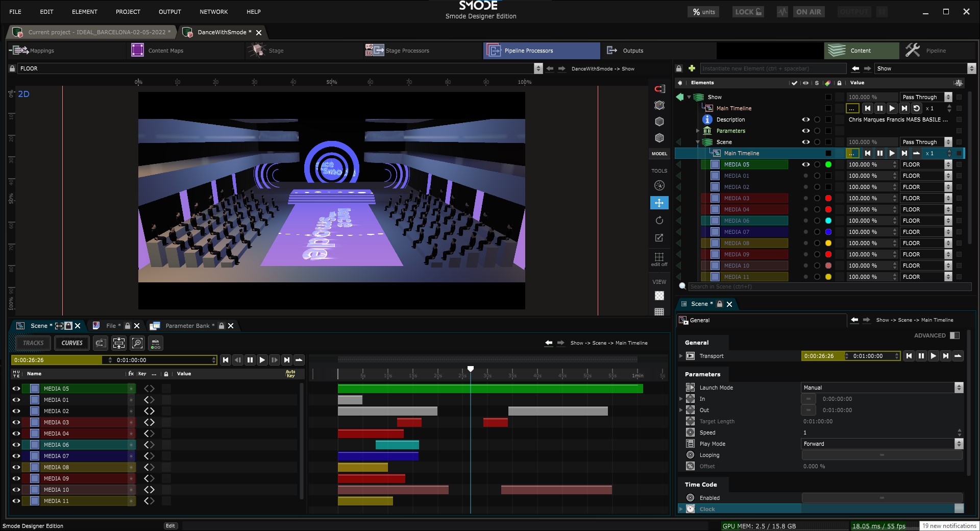This screenshot has width=980, height=531.
Task: Click the ON AIR button
Action: [x=808, y=12]
